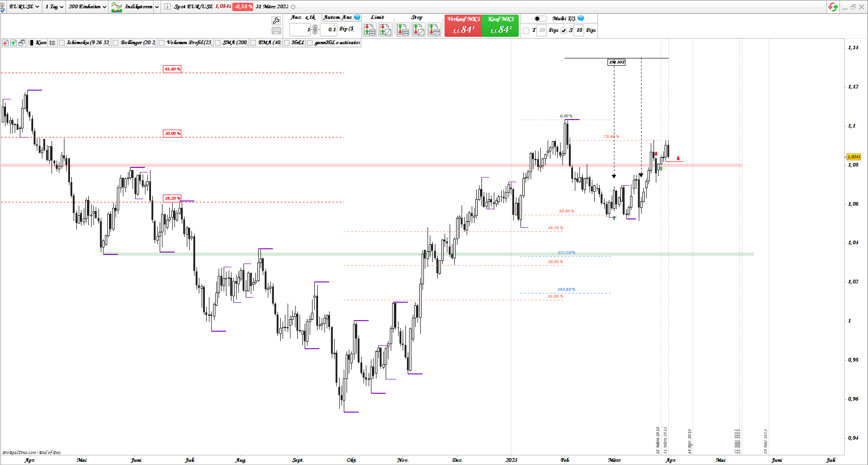Click the red Verkauf MKT sell button
Image resolution: width=868 pixels, height=465 pixels.
coord(463,26)
